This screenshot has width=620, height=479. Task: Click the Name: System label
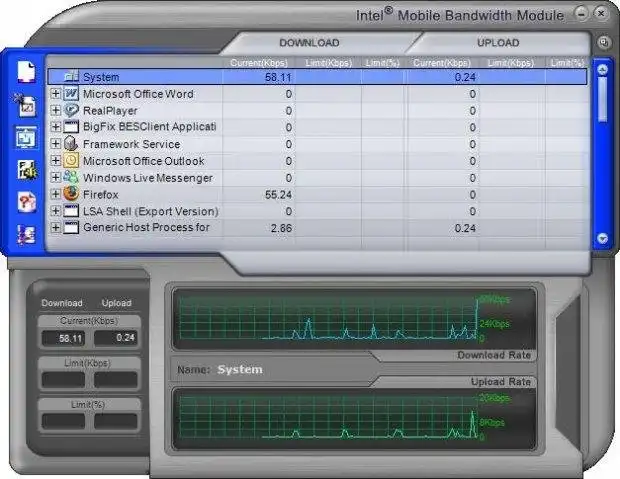[220, 369]
